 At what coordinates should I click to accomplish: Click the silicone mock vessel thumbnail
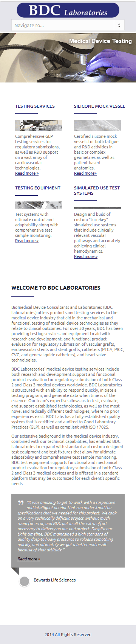[x=97, y=125]
